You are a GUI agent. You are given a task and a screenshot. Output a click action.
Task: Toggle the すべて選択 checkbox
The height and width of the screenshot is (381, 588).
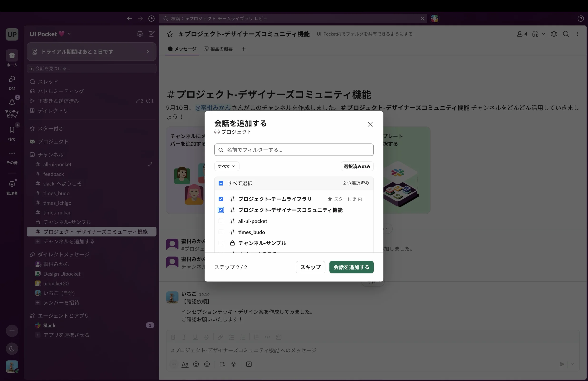point(221,183)
